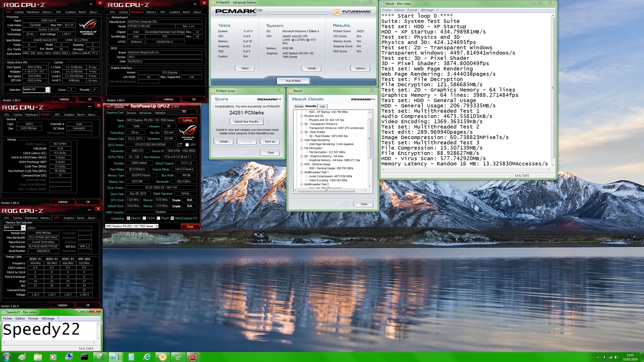Click Select... under PCMark Tests
Screen dimensions: 644x362
(246, 68)
